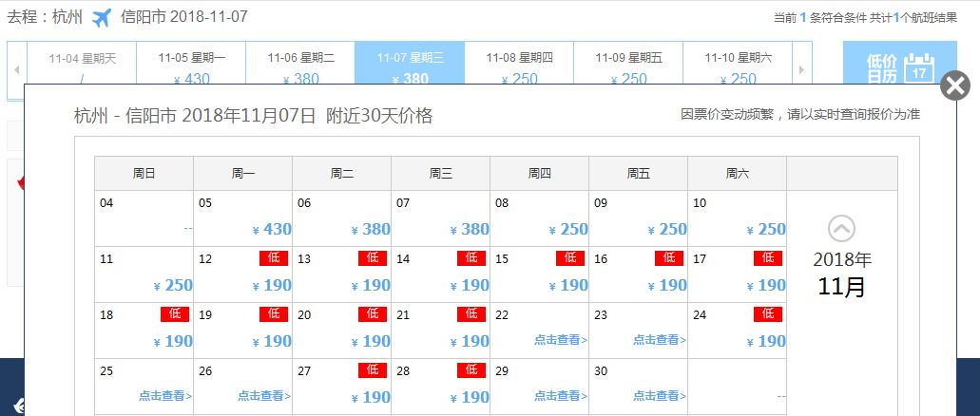The width and height of the screenshot is (980, 416).
Task: Select the 11-08 Thursday date tab
Action: pyautogui.click(x=519, y=63)
